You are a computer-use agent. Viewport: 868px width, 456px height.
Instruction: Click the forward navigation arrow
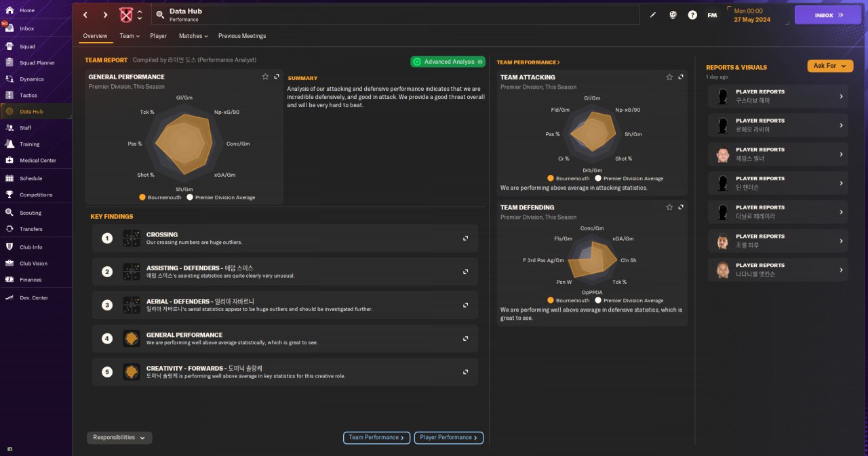(x=105, y=14)
